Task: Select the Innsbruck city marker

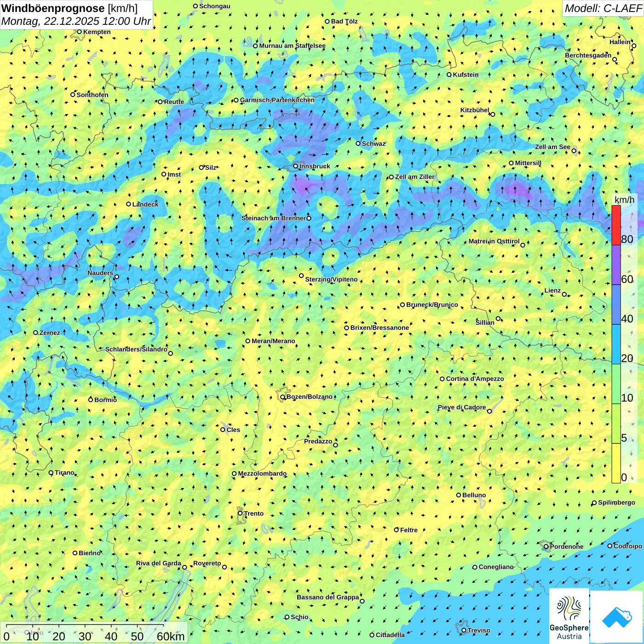Action: point(296,166)
